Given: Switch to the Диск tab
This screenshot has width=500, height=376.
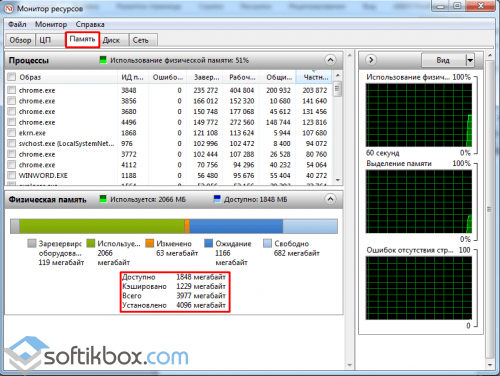Looking at the screenshot, I should point(111,40).
